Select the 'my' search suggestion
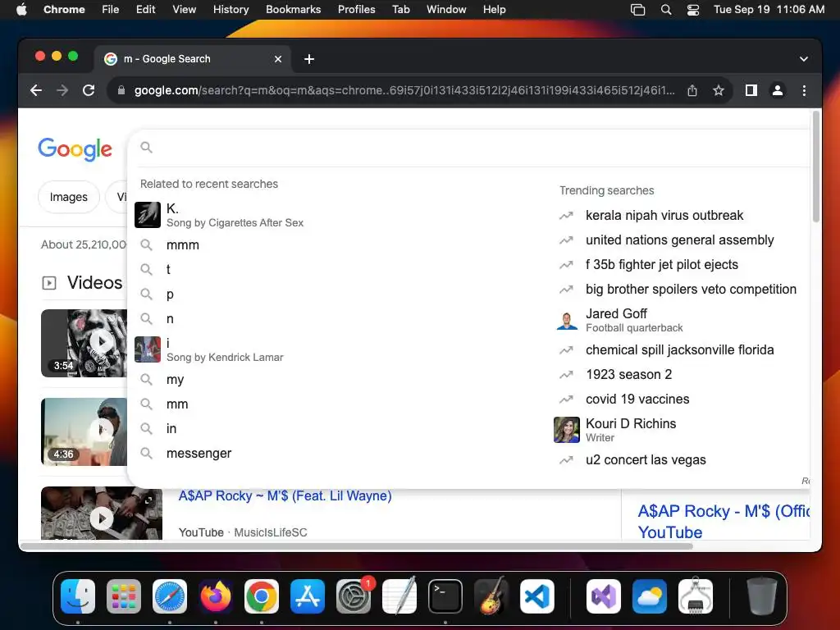The image size is (840, 630). point(337,379)
